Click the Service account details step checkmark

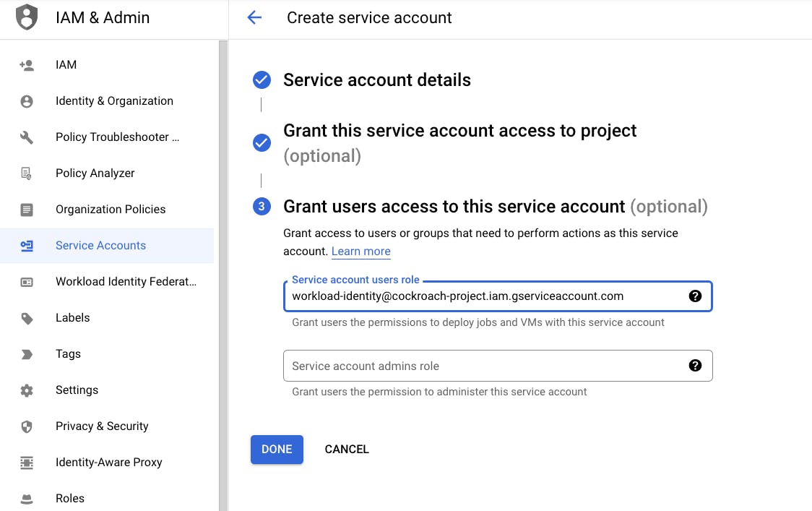262,80
